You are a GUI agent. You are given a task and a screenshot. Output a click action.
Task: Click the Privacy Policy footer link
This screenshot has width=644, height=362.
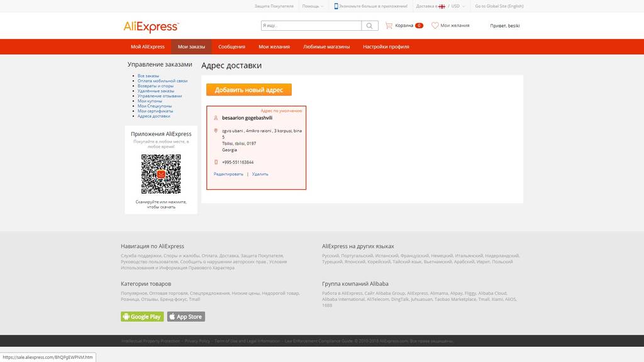[197, 341]
